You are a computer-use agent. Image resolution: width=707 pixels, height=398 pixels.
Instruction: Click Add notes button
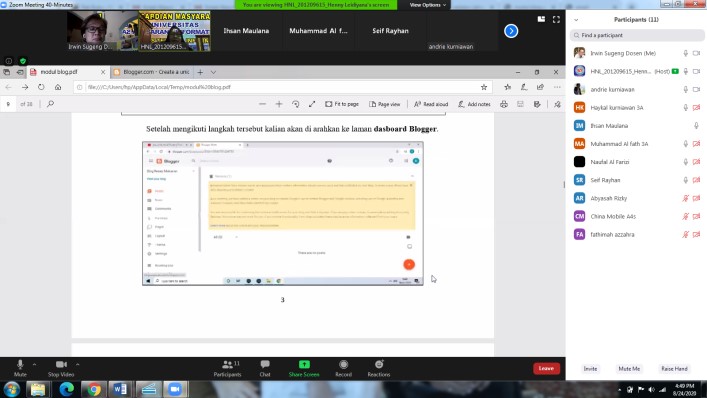point(474,104)
